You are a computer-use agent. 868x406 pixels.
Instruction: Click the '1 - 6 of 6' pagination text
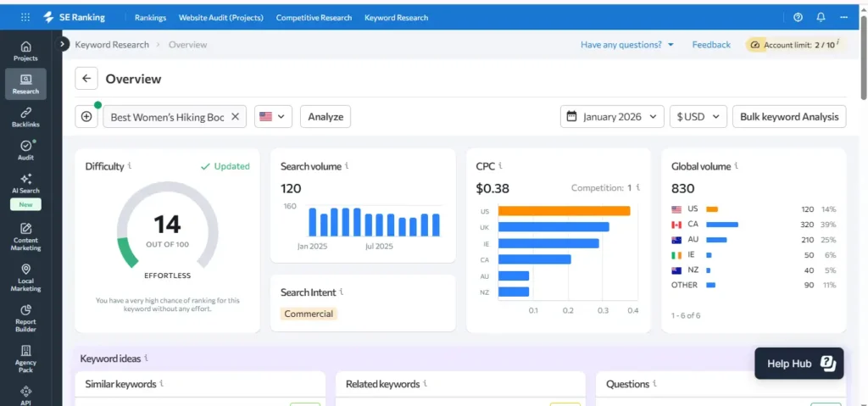pos(686,315)
